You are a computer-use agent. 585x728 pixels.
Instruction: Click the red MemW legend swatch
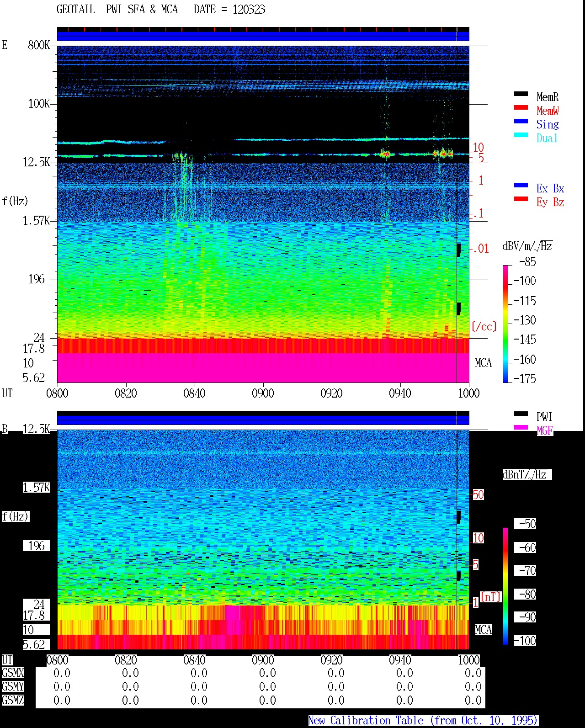[521, 107]
